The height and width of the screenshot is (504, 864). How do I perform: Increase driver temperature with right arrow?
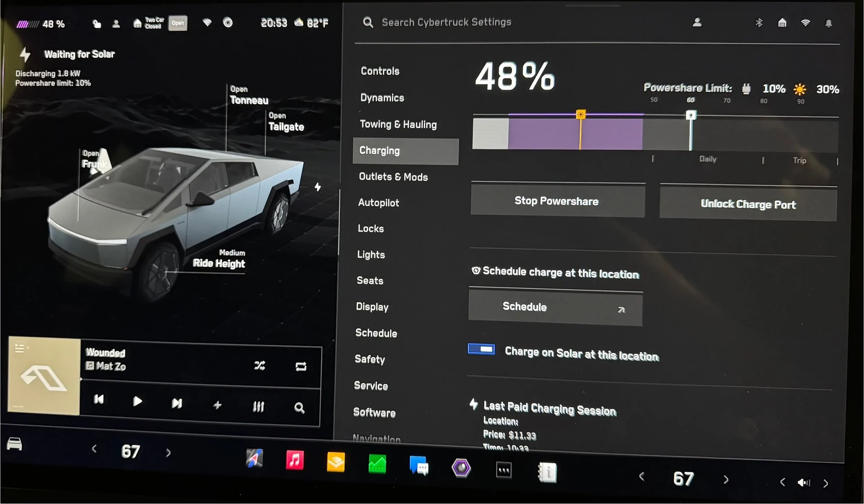[168, 453]
